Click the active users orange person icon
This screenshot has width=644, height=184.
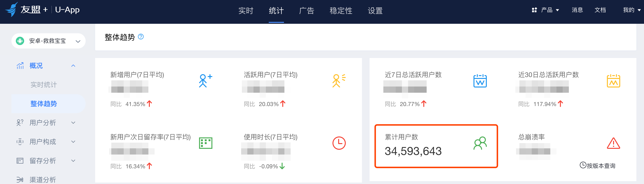(x=338, y=81)
